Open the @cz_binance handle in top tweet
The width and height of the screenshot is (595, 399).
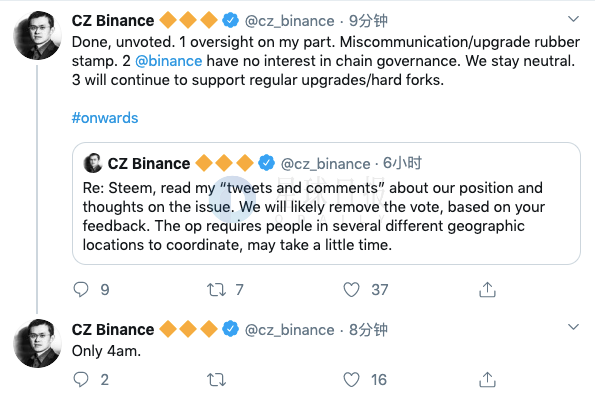(x=290, y=21)
